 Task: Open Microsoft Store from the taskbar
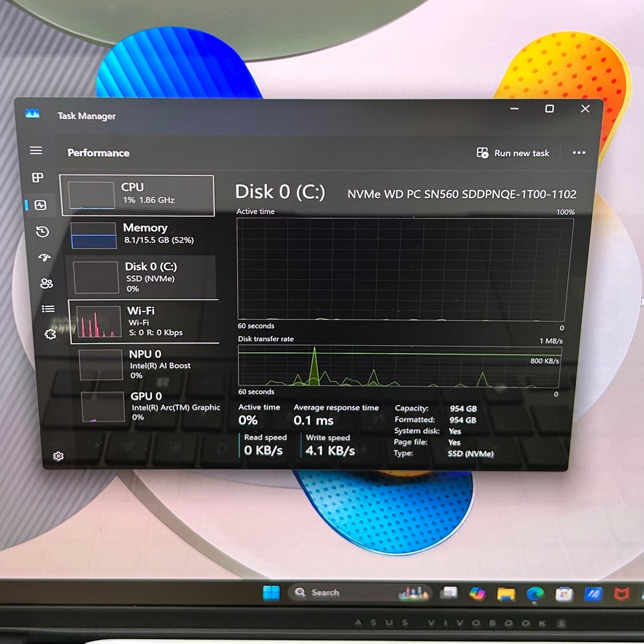[x=564, y=594]
